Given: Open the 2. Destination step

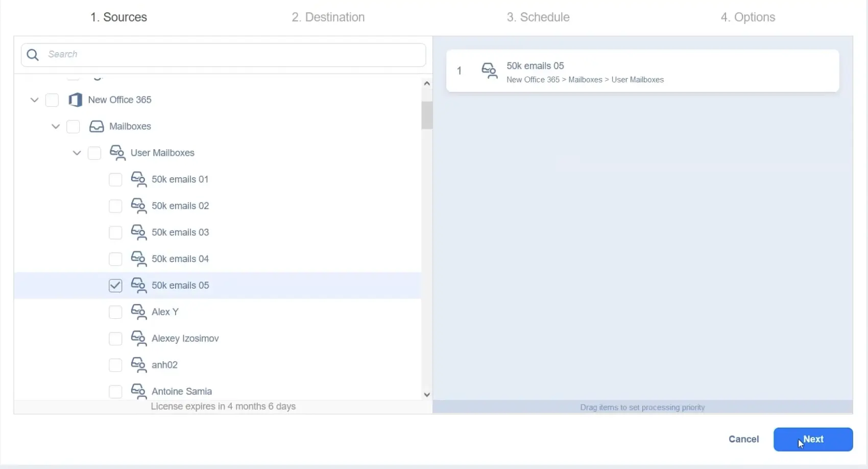Looking at the screenshot, I should [328, 17].
